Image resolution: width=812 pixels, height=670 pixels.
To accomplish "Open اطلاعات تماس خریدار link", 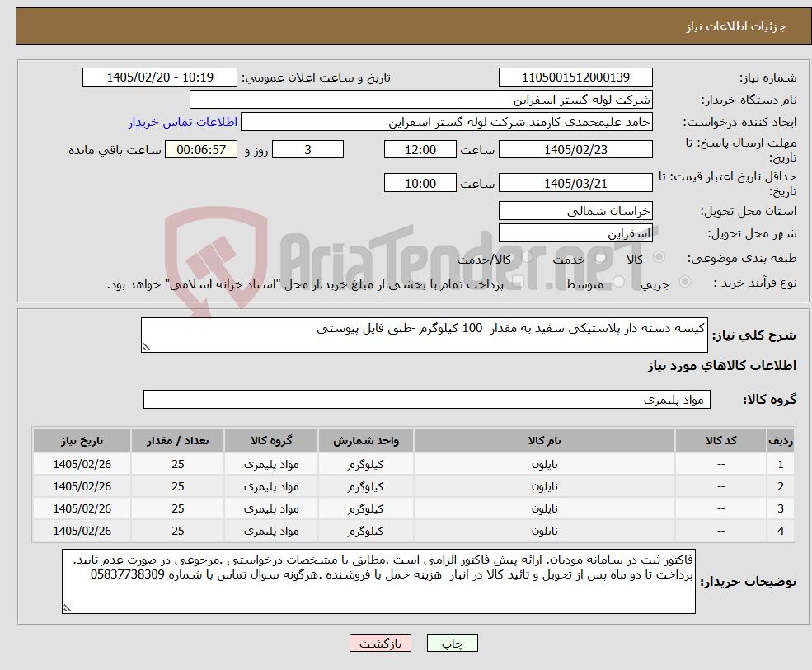I will coord(183,122).
